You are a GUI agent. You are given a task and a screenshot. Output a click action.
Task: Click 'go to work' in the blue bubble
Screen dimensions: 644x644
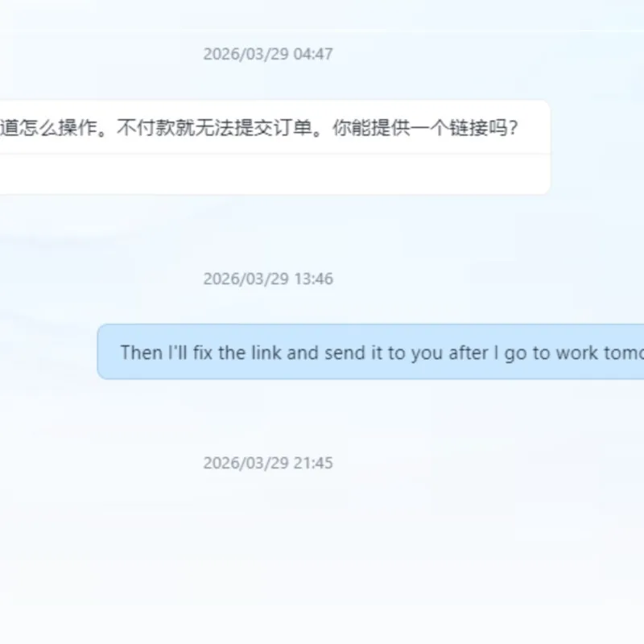click(551, 353)
